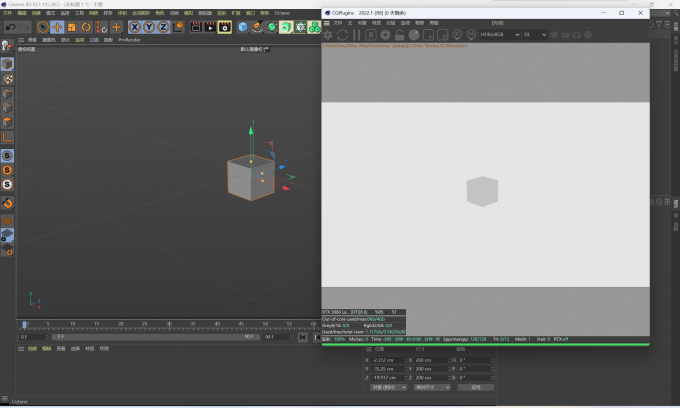680x408 pixels.
Task: Select the Rotate tool icon
Action: coord(86,27)
